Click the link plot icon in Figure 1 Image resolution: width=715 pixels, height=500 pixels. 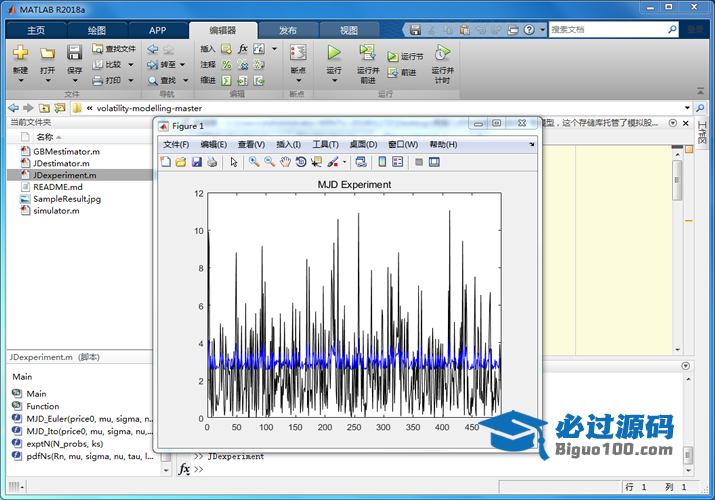(x=361, y=162)
